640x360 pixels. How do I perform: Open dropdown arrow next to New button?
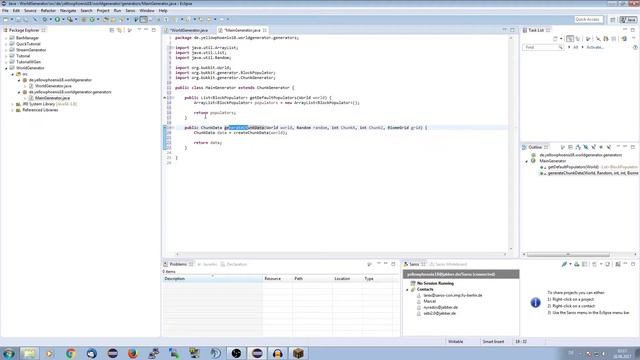click(x=11, y=19)
